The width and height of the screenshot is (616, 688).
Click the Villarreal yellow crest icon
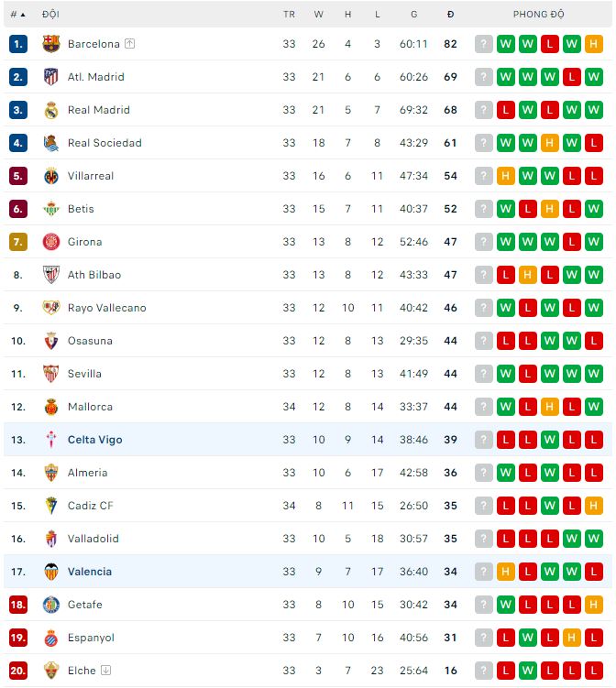[51, 176]
